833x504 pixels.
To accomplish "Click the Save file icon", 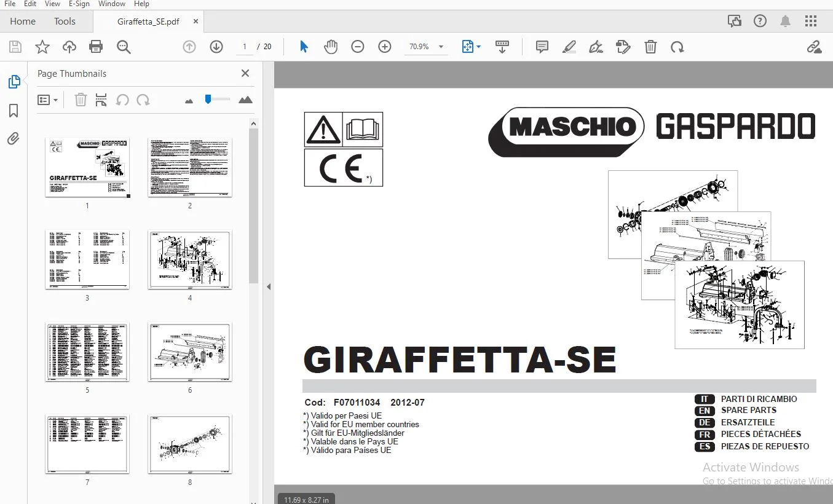I will (15, 47).
